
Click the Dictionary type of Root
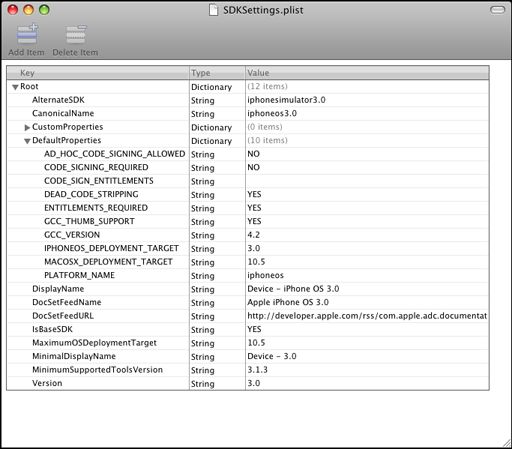point(211,87)
